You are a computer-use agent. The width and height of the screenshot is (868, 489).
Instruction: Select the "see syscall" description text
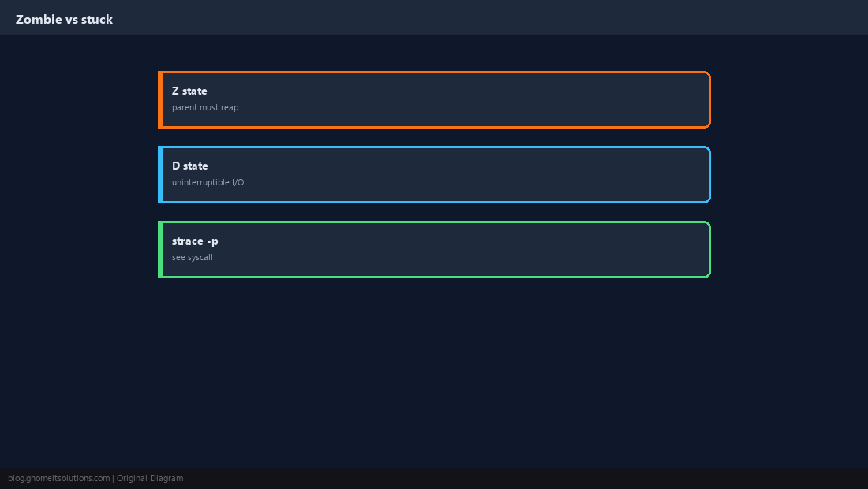tap(192, 257)
